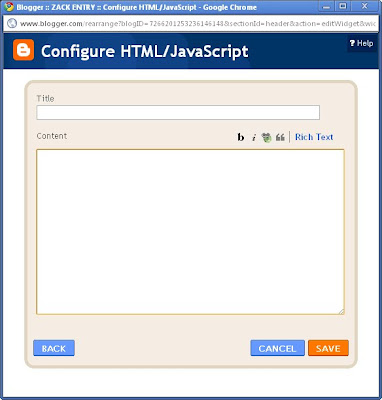Open the Help link
The width and height of the screenshot is (382, 400).
(x=361, y=43)
